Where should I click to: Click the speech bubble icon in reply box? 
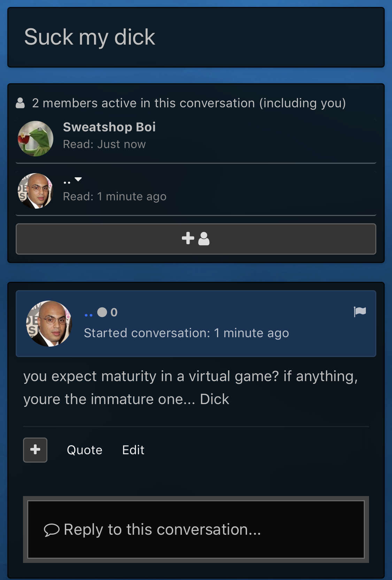coord(52,530)
